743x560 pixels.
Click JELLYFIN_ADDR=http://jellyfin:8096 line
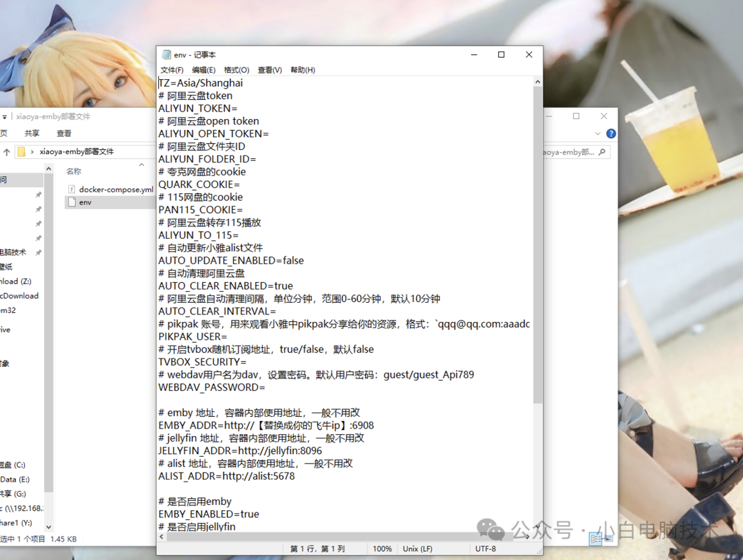click(x=240, y=451)
